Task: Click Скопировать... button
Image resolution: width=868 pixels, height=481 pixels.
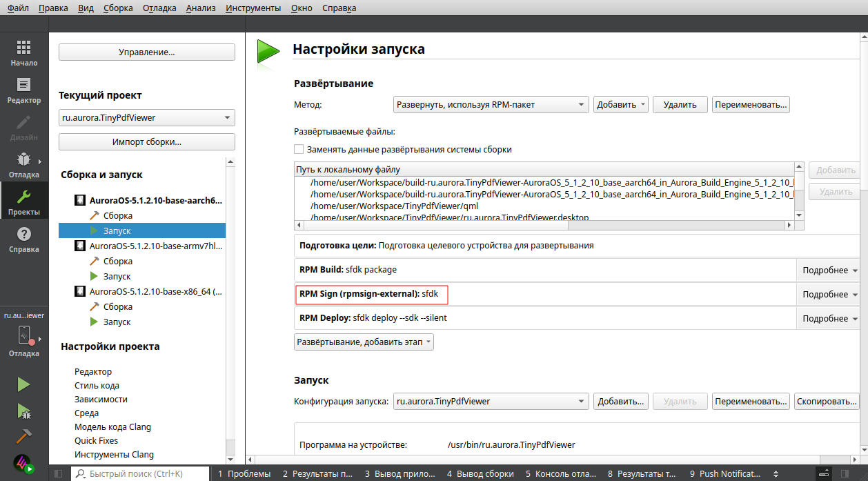Action: 827,402
